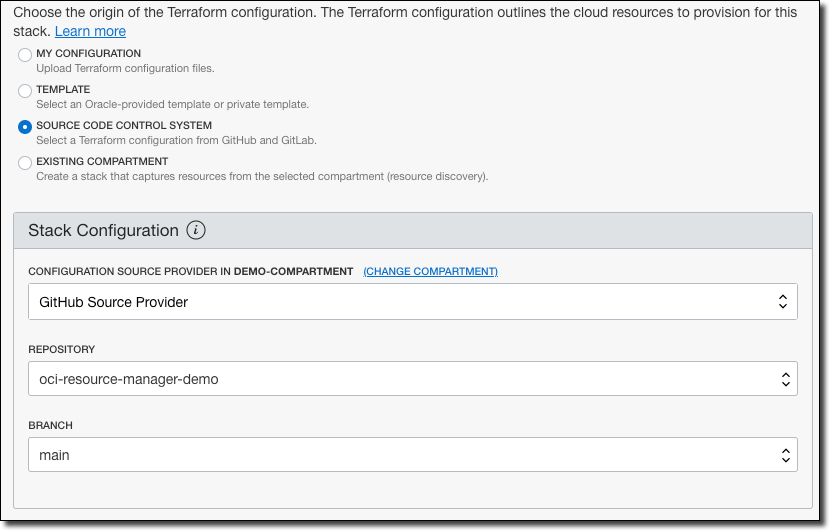Image resolution: width=830 pixels, height=531 pixels.
Task: Click the Source Code Control System label
Action: (124, 126)
